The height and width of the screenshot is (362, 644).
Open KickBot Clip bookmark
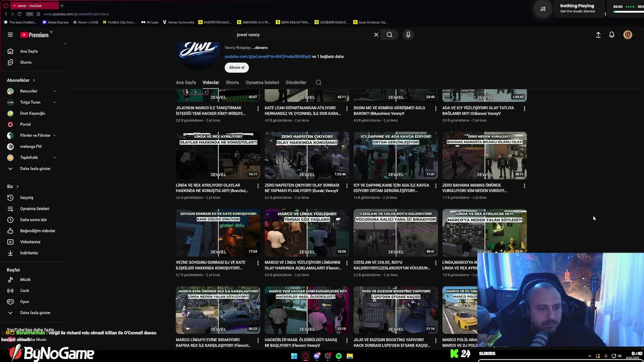pos(119,22)
